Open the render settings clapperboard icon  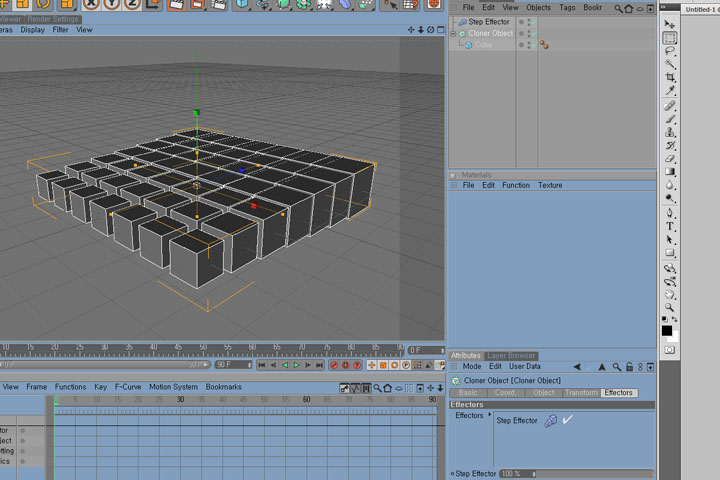[x=219, y=4]
